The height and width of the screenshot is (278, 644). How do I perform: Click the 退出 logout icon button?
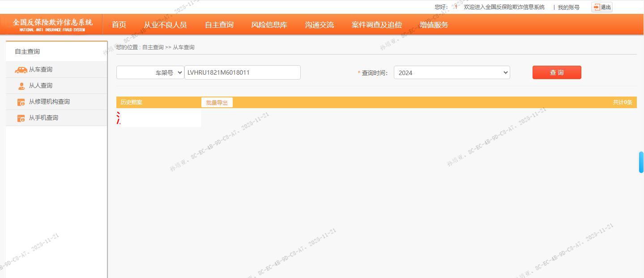(601, 7)
